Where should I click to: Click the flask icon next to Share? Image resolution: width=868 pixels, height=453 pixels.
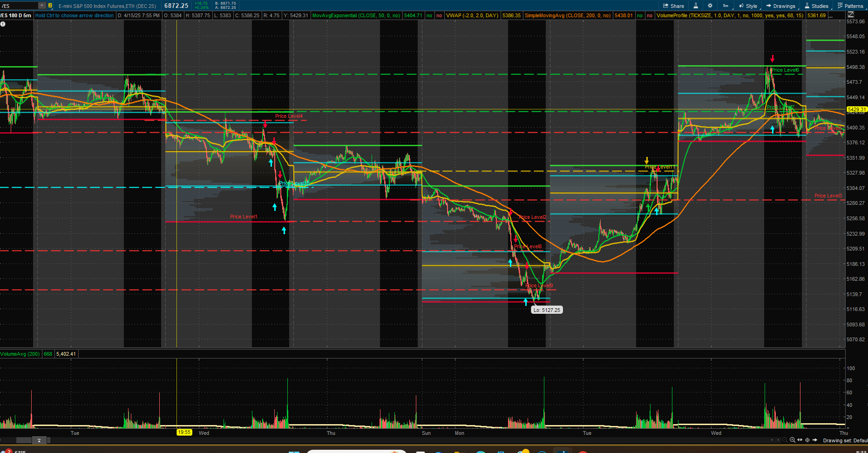click(696, 6)
